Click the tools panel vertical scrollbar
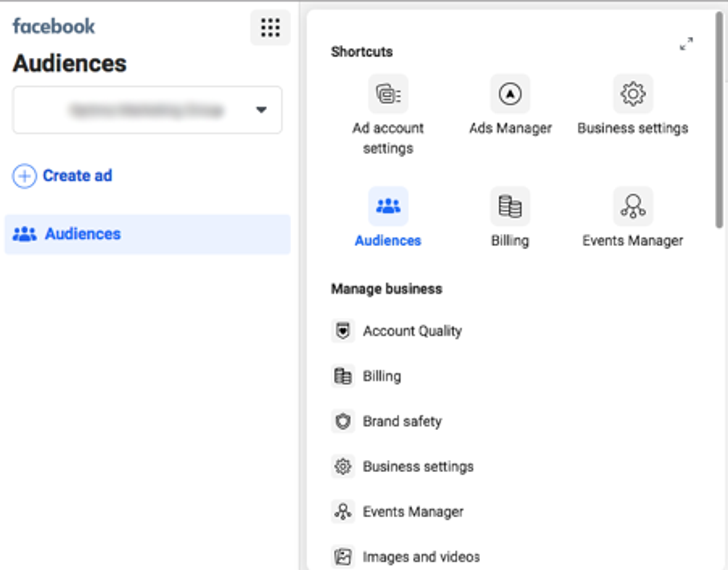Screen dimensions: 728x570 pos(719,120)
